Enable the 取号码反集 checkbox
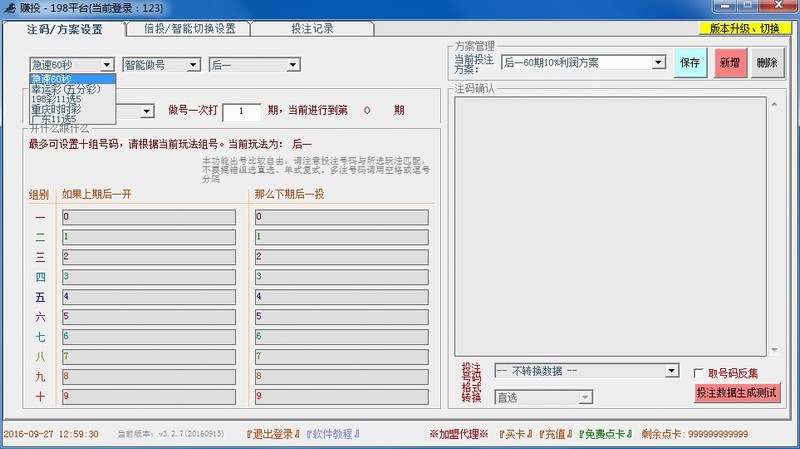 (x=700, y=373)
